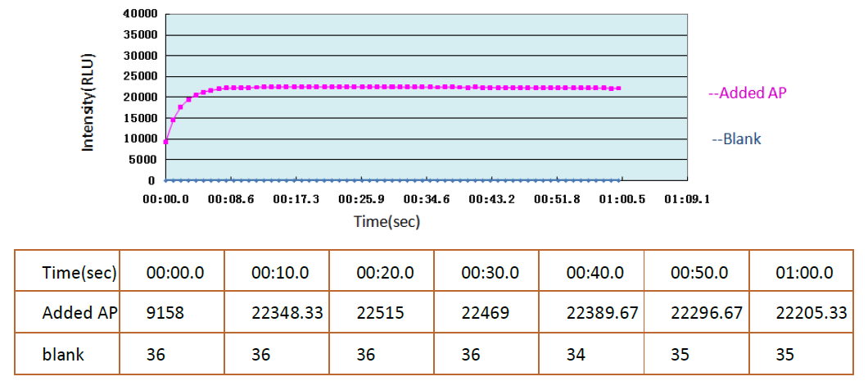868x381 pixels.
Task: Select the first magenta data point at 00:00.0
Action: click(166, 142)
